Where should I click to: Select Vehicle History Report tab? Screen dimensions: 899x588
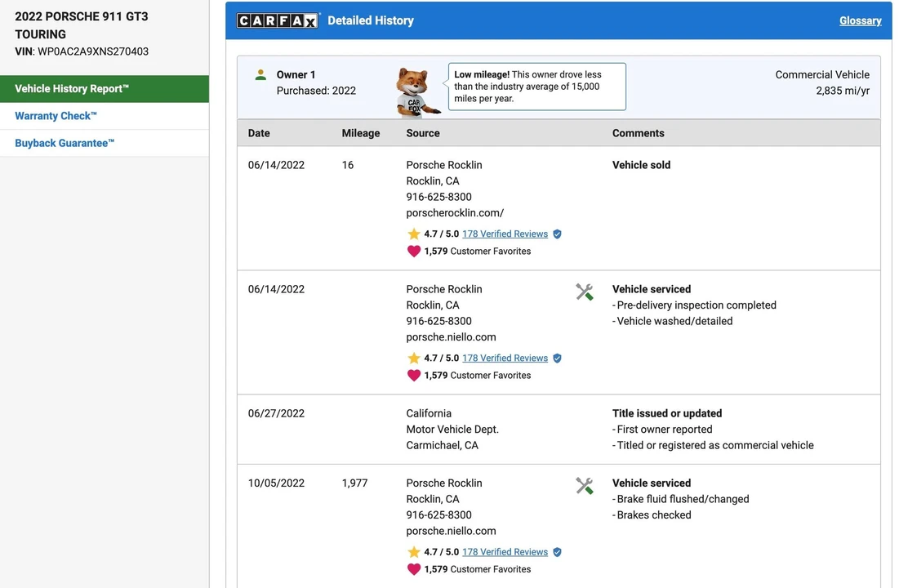105,89
